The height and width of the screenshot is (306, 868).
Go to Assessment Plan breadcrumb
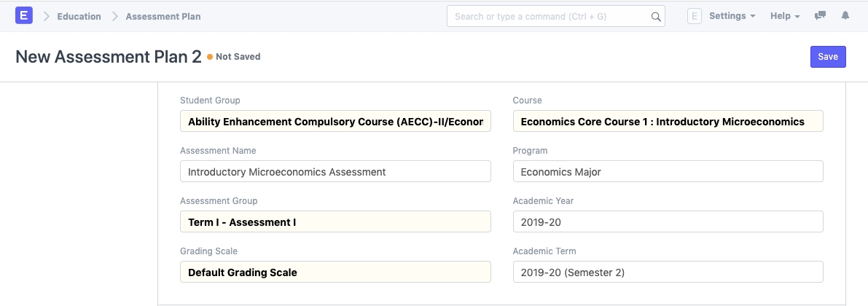pyautogui.click(x=163, y=16)
